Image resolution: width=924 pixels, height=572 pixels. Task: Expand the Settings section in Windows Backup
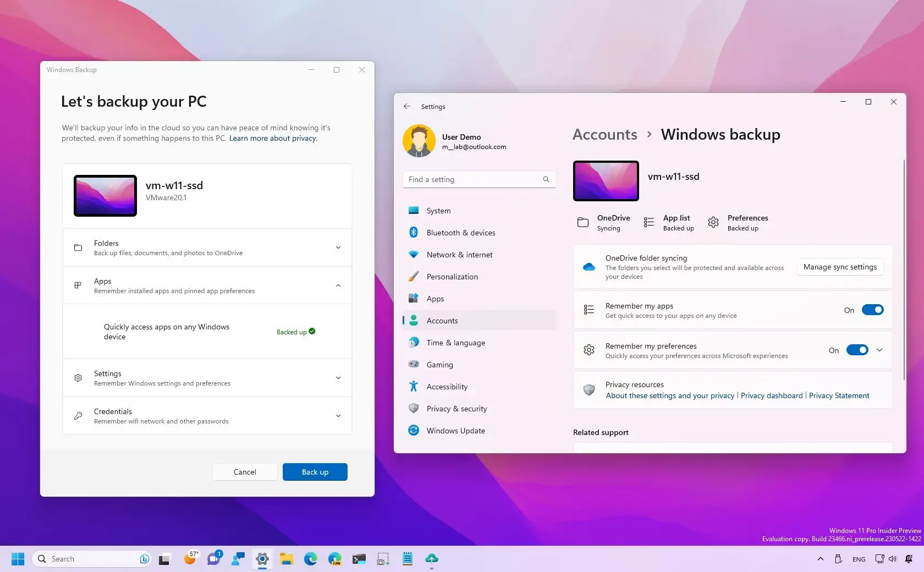click(x=338, y=378)
